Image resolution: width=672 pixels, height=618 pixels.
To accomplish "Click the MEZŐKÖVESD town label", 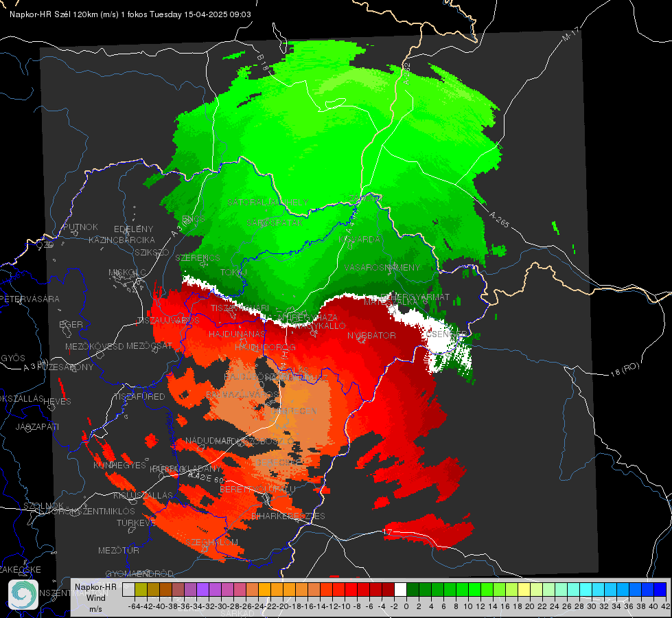I will tap(94, 346).
